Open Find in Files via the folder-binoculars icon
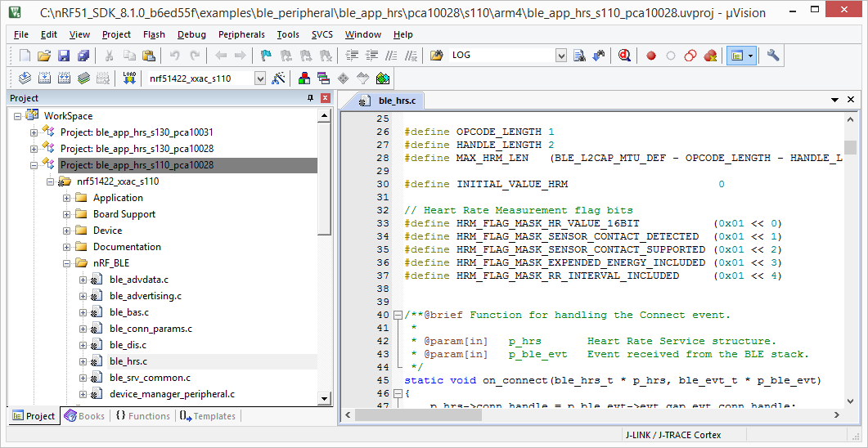The image size is (868, 448). [x=437, y=56]
